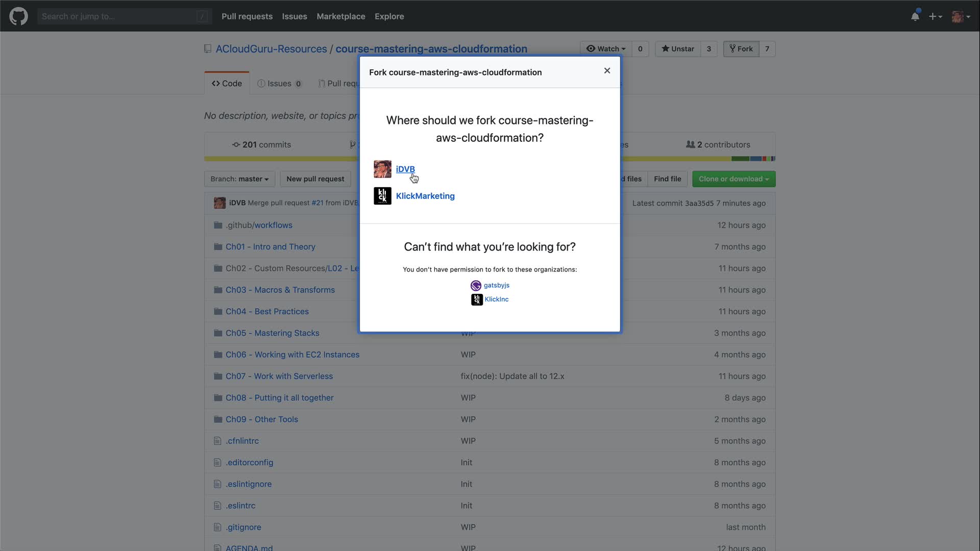
Task: Switch to the Issues tab
Action: point(279,84)
